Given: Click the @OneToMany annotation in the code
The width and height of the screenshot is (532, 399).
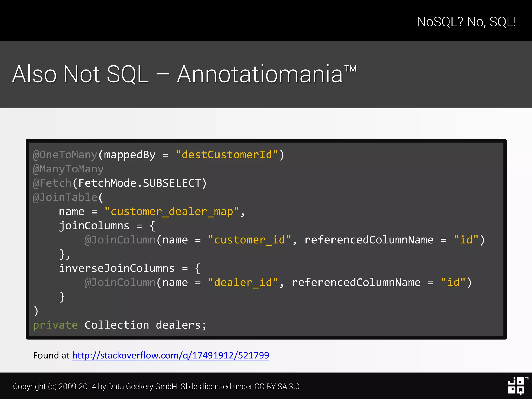Looking at the screenshot, I should coord(65,155).
